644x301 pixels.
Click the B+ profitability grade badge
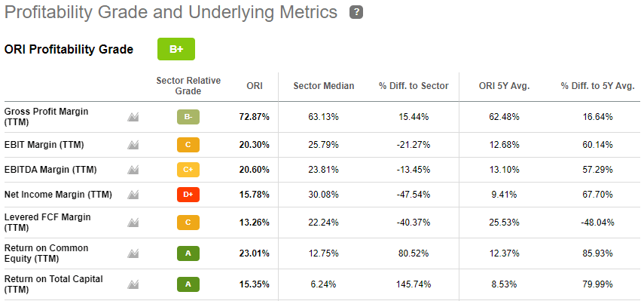point(176,49)
